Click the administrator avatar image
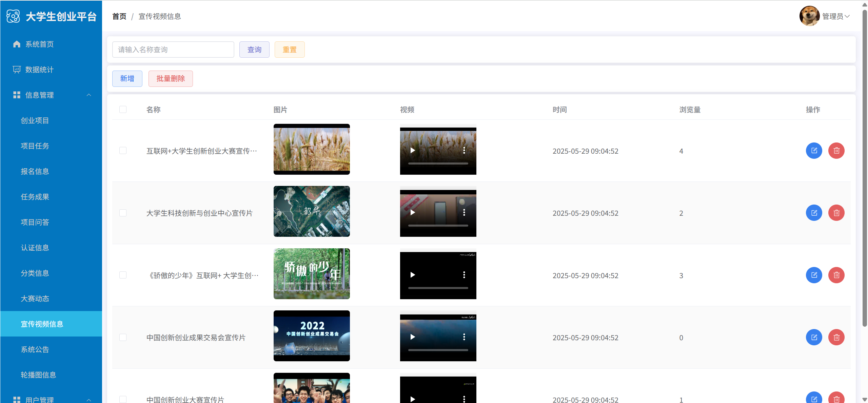 pyautogui.click(x=809, y=16)
